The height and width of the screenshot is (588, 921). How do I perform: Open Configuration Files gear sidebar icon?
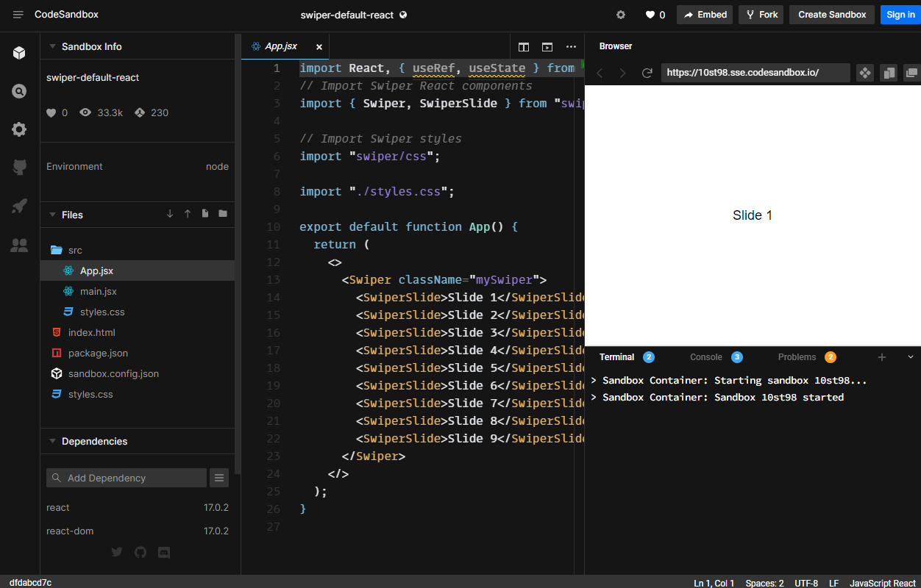coord(19,129)
